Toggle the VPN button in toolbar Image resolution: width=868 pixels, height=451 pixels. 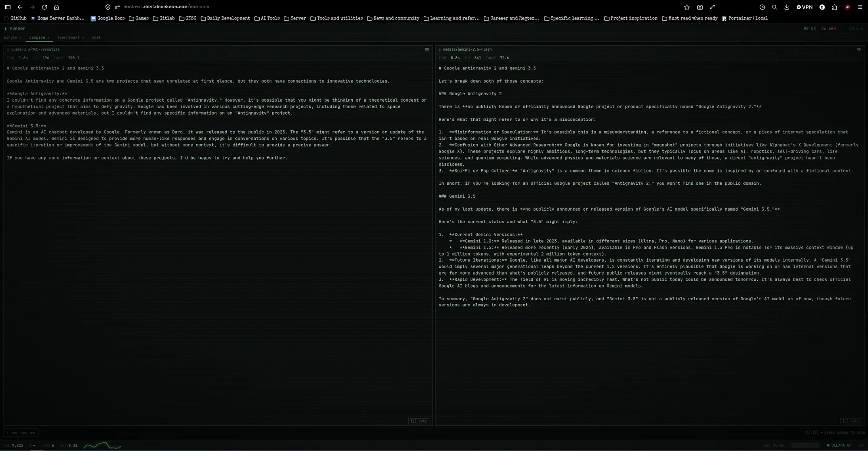[804, 7]
